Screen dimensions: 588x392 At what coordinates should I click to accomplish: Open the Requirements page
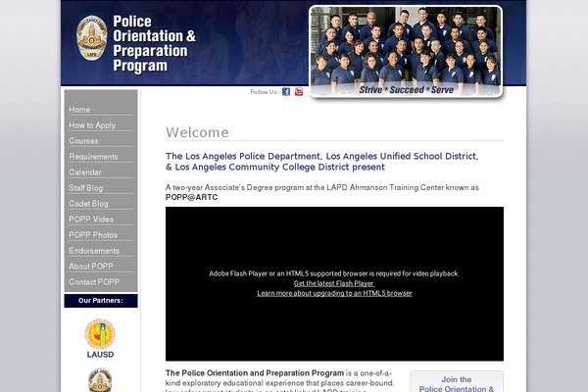(93, 157)
